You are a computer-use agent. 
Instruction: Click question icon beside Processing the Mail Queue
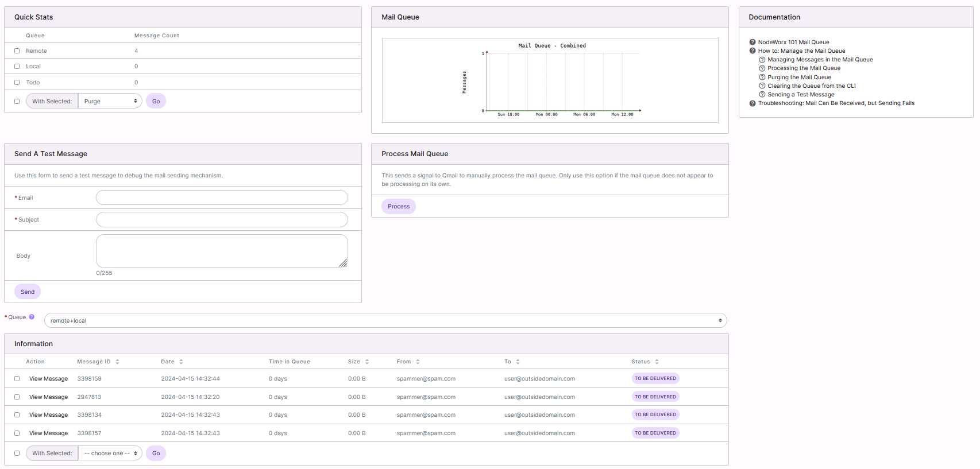762,68
